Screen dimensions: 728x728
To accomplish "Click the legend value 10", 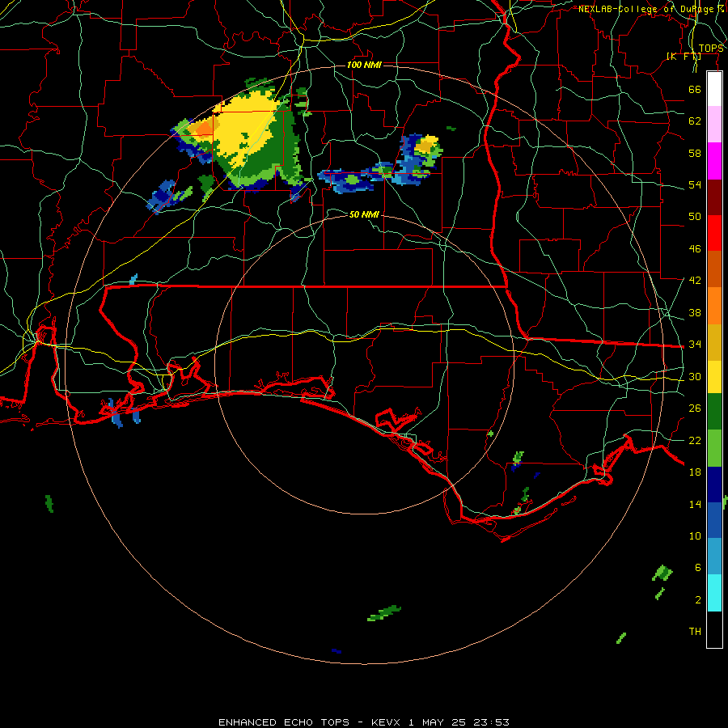I will coord(695,535).
